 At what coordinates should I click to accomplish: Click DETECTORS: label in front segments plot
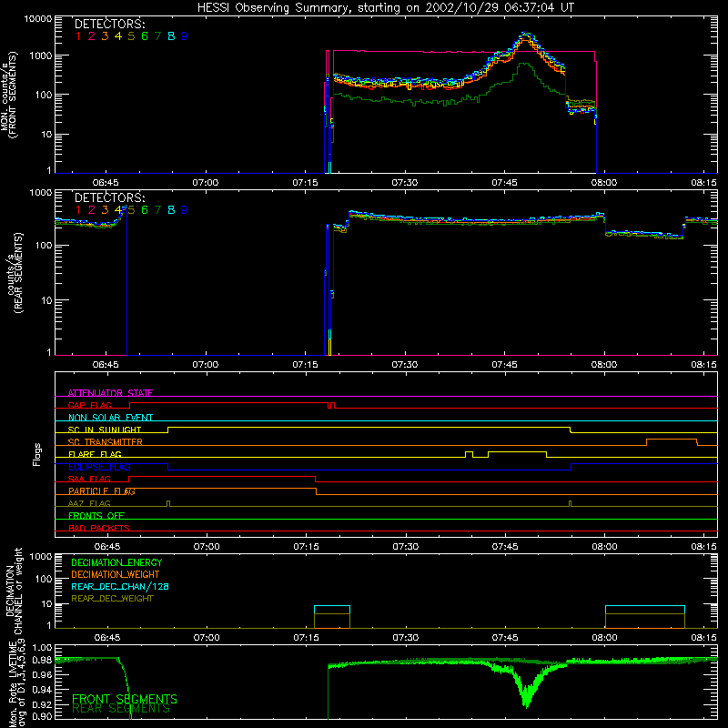(110, 25)
